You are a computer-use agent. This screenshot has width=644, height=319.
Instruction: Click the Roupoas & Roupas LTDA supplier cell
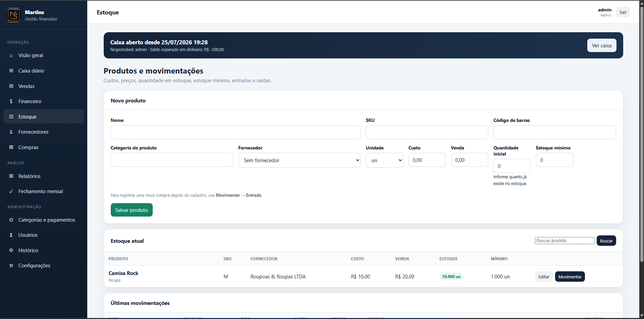click(278, 277)
